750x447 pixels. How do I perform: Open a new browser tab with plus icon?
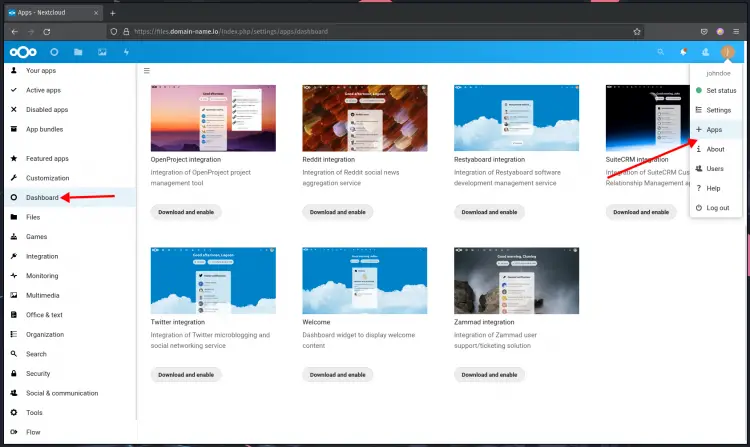(113, 13)
